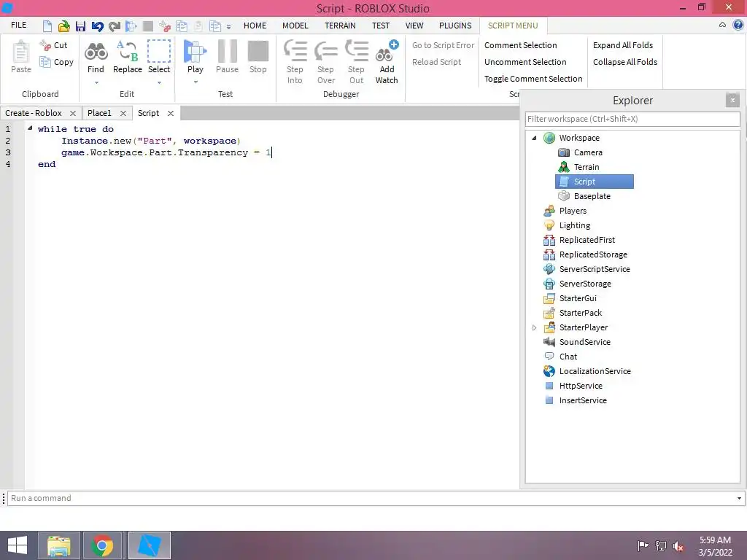Image resolution: width=747 pixels, height=560 pixels.
Task: Switch to the TERRAIN ribbon tab
Action: [x=340, y=26]
